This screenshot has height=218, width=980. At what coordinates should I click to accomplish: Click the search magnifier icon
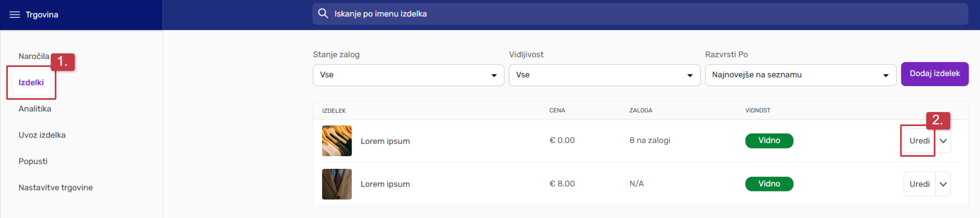click(x=323, y=14)
